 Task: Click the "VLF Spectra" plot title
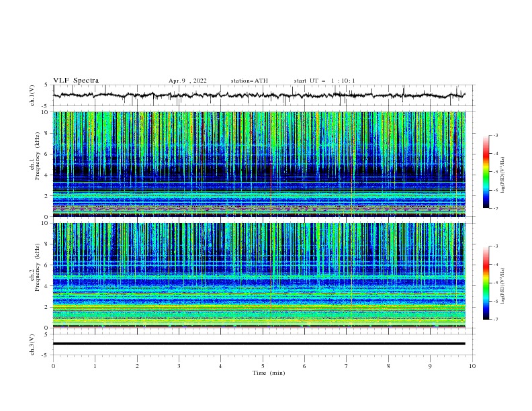[76, 81]
